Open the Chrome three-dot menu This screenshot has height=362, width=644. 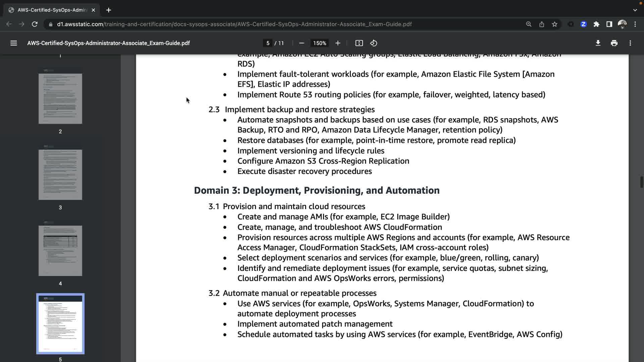point(635,24)
